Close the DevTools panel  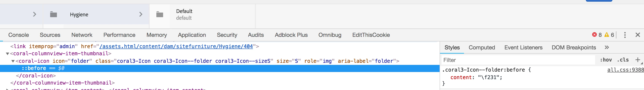tap(637, 35)
